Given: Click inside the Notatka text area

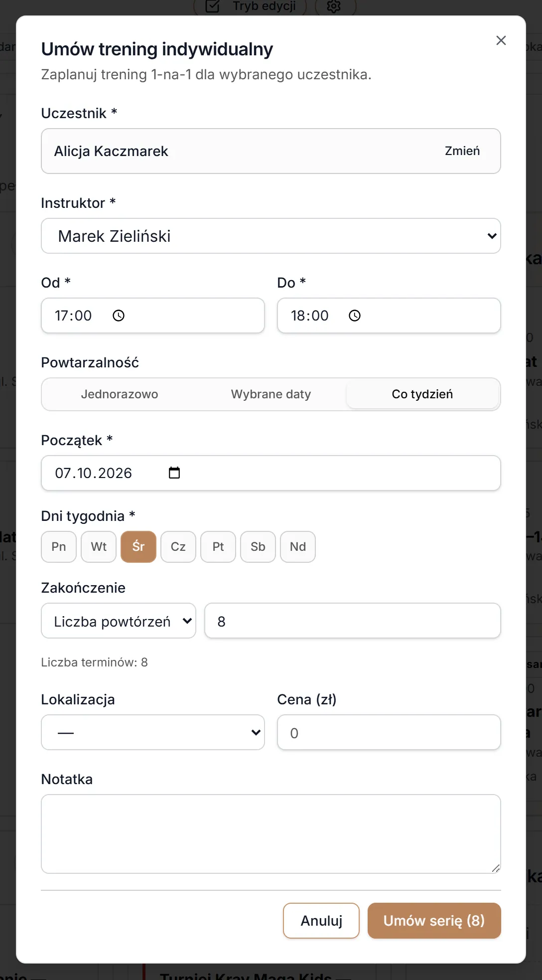Looking at the screenshot, I should click(271, 834).
